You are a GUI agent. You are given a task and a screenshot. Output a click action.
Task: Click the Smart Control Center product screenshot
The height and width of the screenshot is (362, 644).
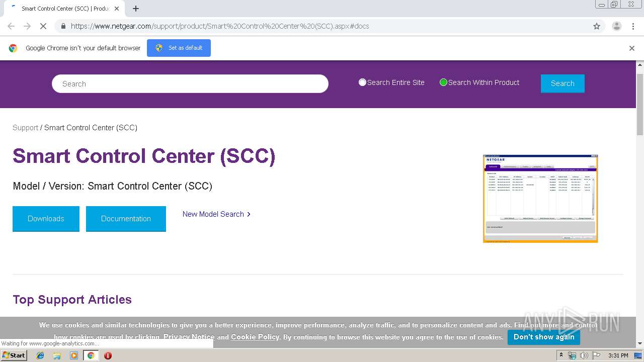pyautogui.click(x=540, y=199)
